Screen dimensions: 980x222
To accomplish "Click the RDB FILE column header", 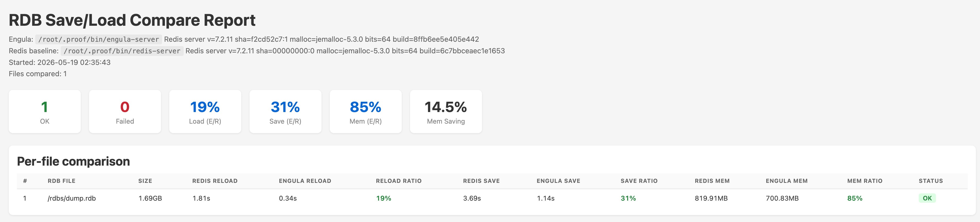I will [62, 181].
